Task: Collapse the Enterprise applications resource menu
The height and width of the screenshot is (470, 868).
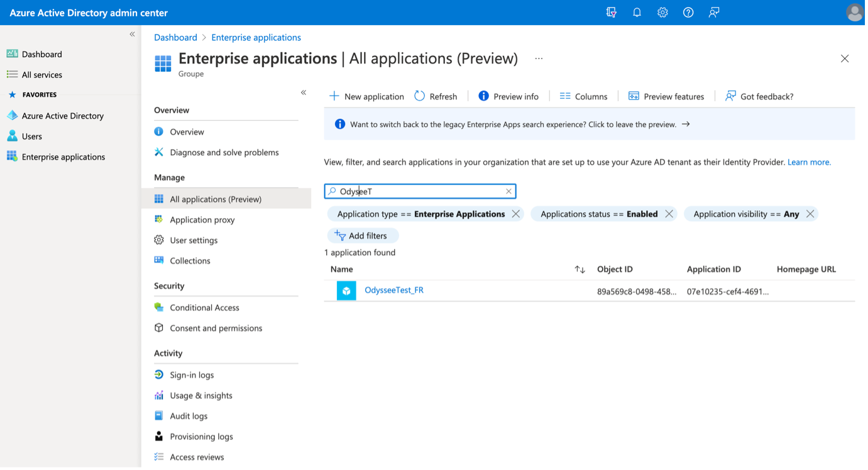Action: (x=304, y=92)
